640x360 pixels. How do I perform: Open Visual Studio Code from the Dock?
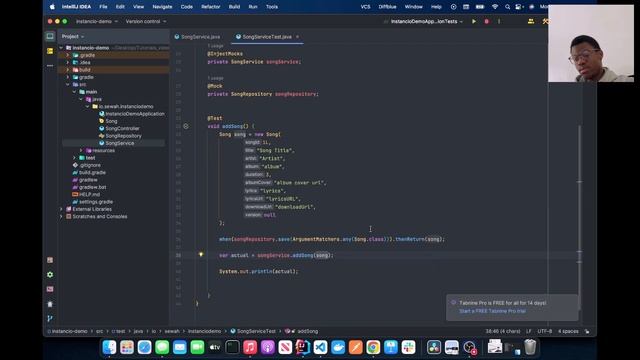pos(320,347)
